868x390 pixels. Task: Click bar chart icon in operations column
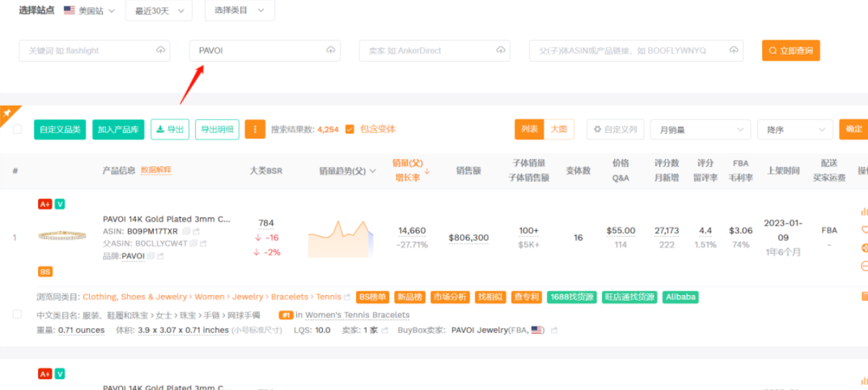864,212
